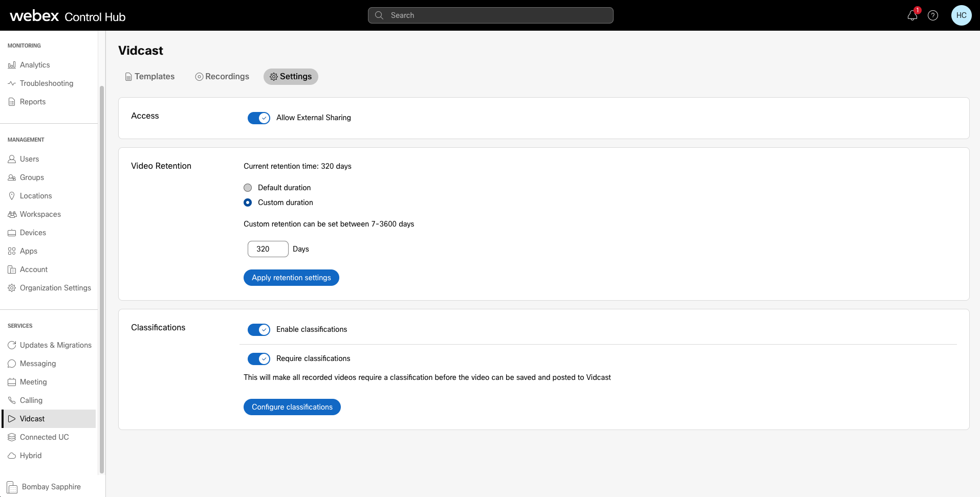The image size is (980, 497).
Task: Click the Analytics chart icon
Action: point(12,65)
